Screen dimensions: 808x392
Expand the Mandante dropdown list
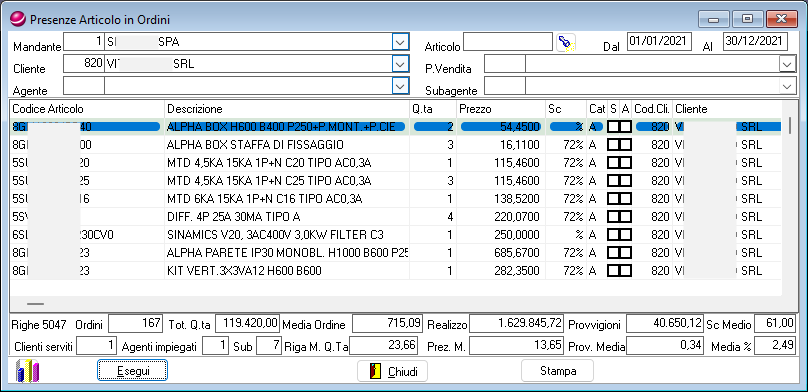pos(400,42)
